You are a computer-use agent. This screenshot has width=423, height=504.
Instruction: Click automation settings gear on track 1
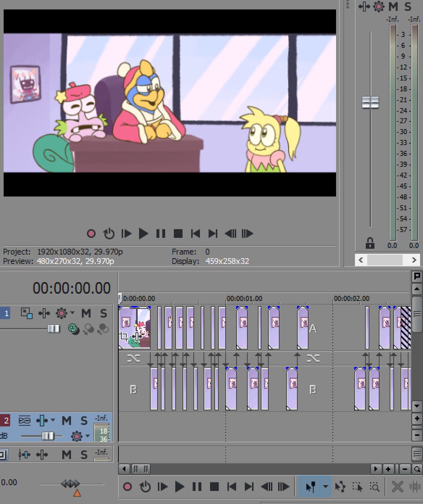pos(61,313)
